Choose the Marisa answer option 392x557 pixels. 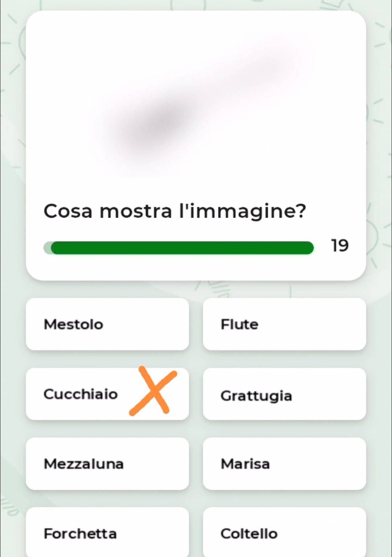click(x=285, y=464)
